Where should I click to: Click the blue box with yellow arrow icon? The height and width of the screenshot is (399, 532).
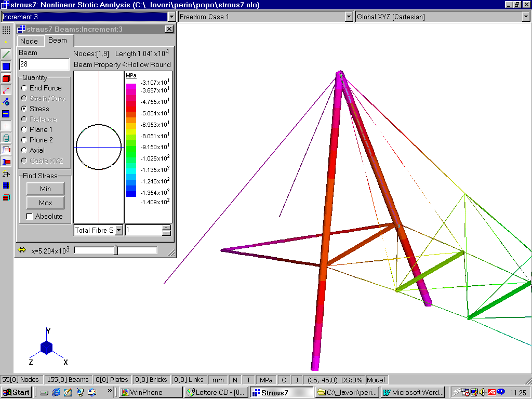(x=6, y=114)
